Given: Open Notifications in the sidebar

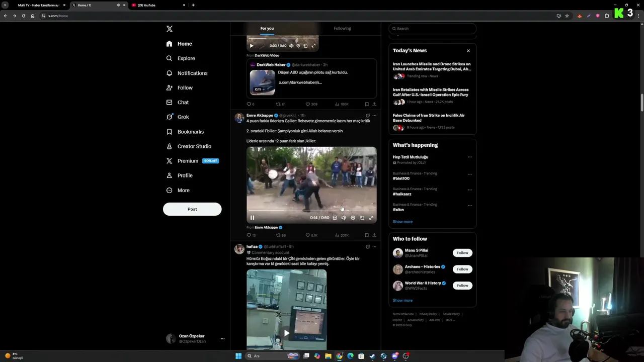Looking at the screenshot, I should (187, 73).
